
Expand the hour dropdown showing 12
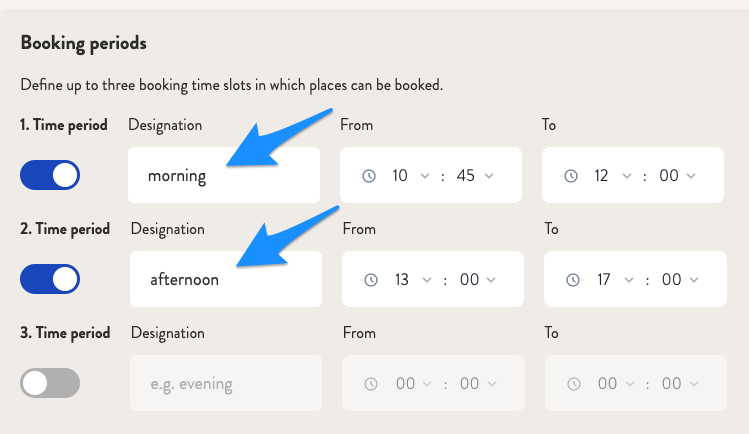(x=613, y=176)
